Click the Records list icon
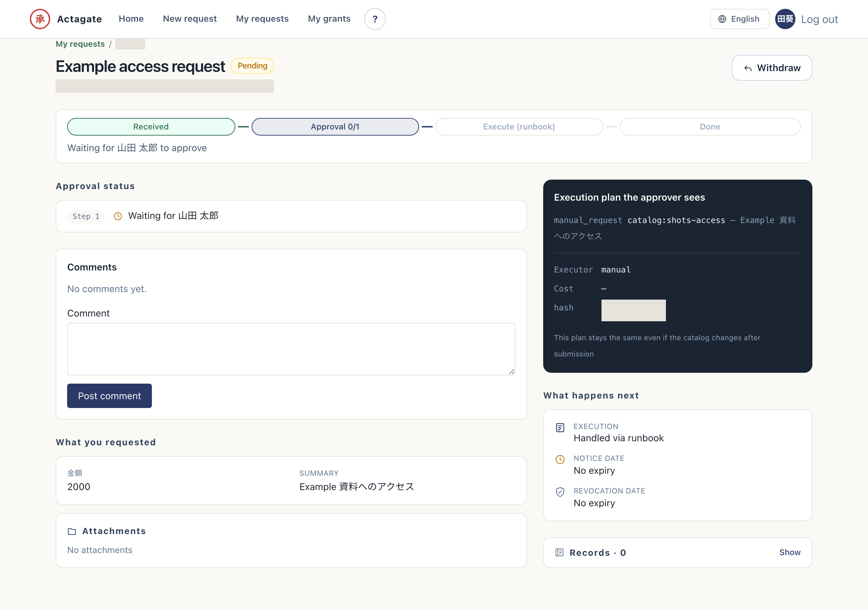Image resolution: width=868 pixels, height=610 pixels. [559, 552]
